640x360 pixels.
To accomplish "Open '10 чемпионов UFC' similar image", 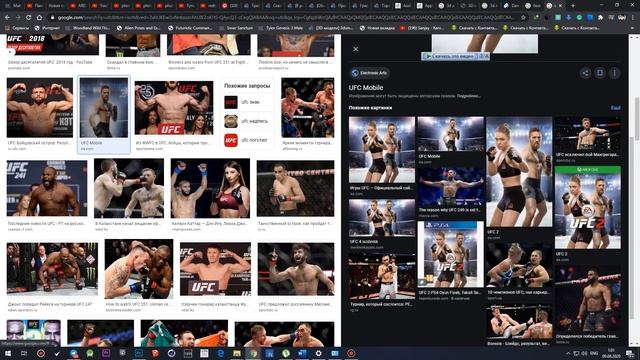I will pos(519,265).
